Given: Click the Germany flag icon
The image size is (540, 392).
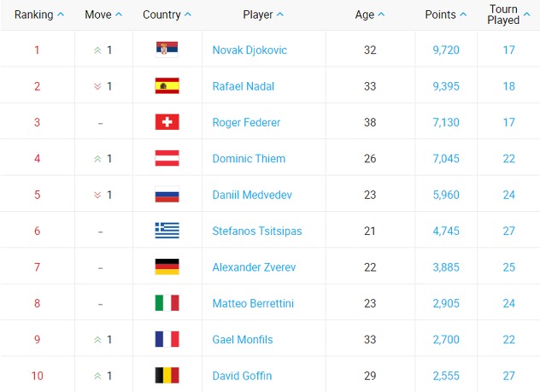Looking at the screenshot, I should click(x=167, y=266).
